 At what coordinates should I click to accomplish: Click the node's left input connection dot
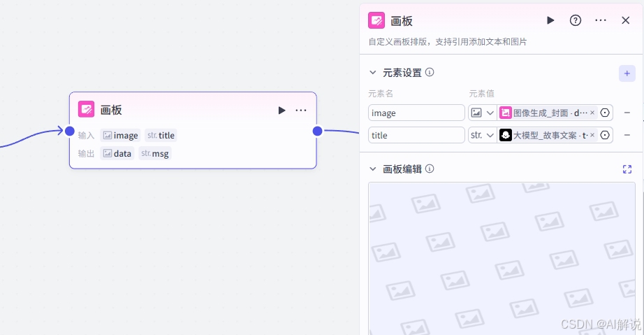(x=70, y=131)
